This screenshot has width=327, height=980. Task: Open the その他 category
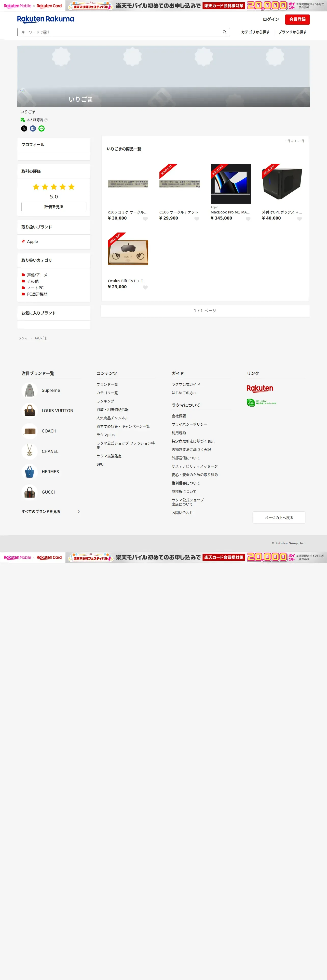point(33,282)
